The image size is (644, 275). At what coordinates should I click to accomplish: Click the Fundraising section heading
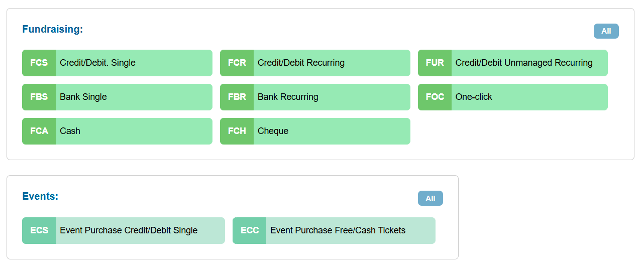point(52,29)
